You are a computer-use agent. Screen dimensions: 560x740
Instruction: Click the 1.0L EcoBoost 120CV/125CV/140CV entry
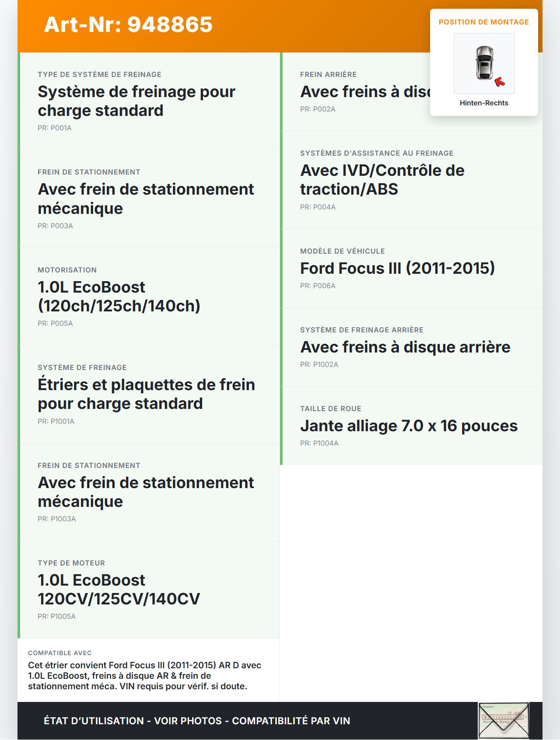[x=119, y=590]
